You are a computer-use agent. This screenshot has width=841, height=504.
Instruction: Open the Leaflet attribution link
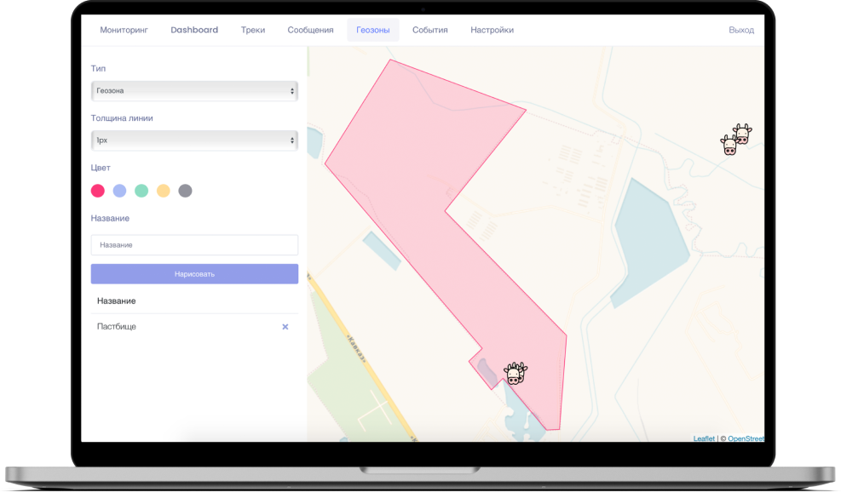(x=704, y=438)
